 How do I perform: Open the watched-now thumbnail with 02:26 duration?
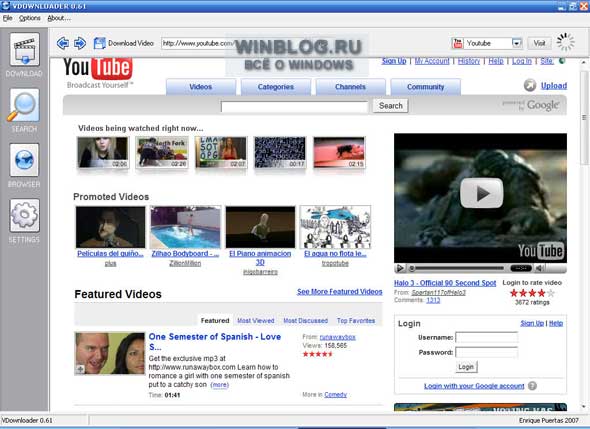(162, 152)
